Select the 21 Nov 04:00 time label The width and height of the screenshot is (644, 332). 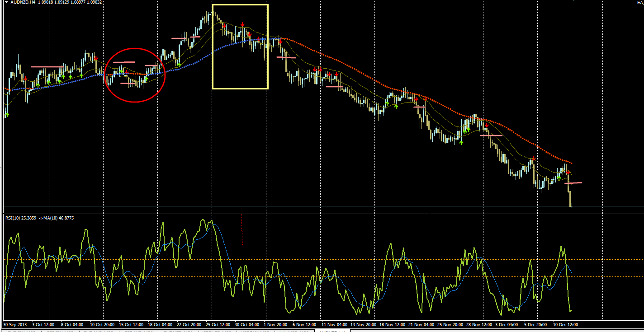click(421, 324)
